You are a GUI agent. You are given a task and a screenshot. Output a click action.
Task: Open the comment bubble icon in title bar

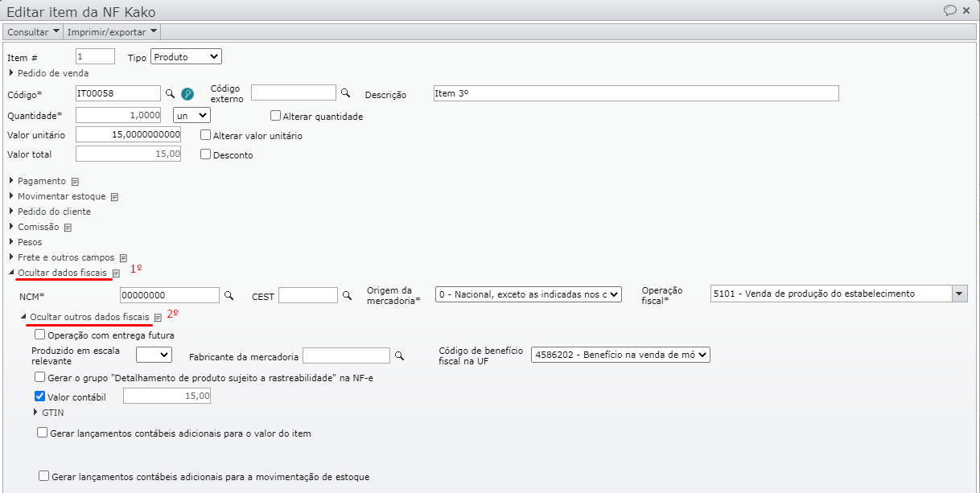(x=949, y=10)
